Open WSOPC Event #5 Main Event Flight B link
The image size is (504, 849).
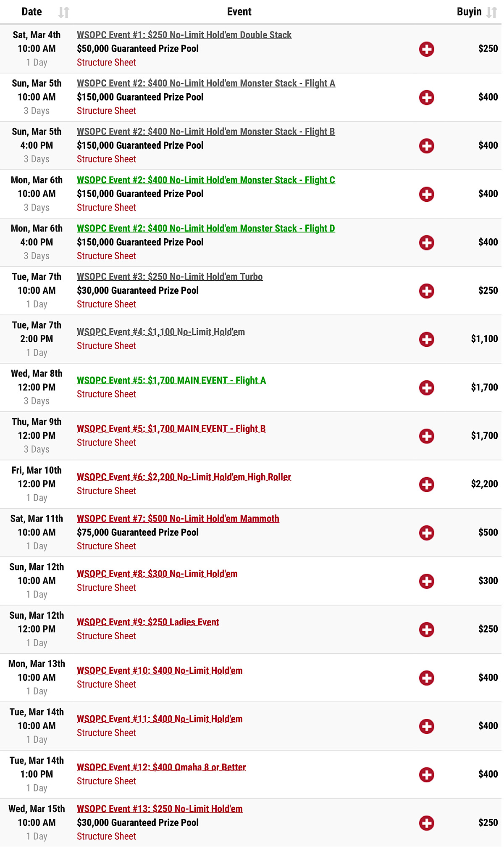(171, 428)
